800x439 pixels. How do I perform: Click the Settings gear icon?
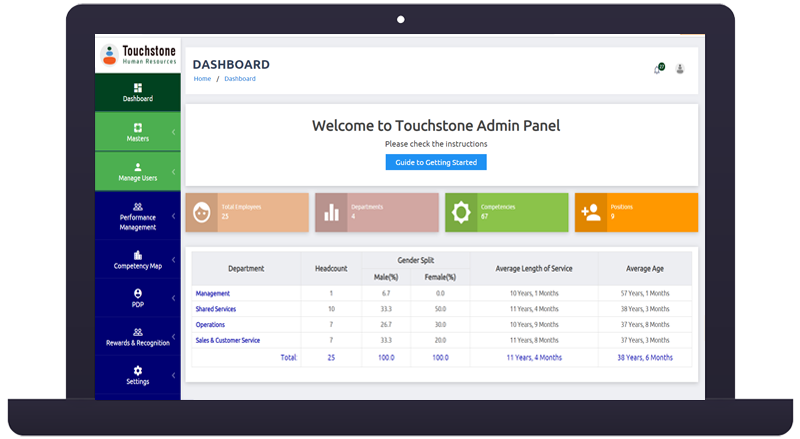pos(138,371)
